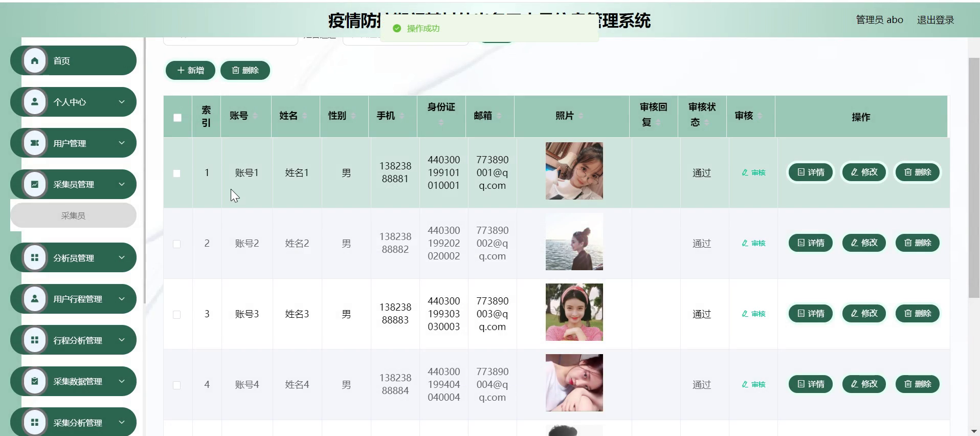980x436 pixels.
Task: Click 删除 for 账号3 row
Action: tap(918, 314)
